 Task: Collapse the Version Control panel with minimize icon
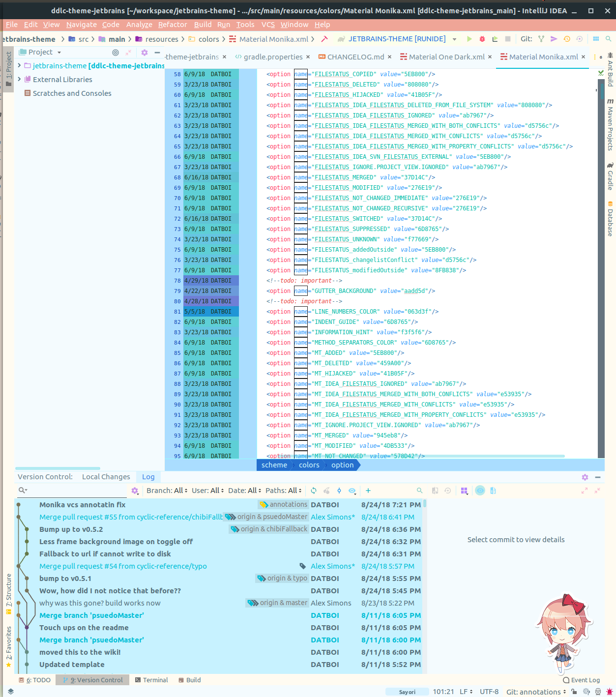click(x=598, y=476)
